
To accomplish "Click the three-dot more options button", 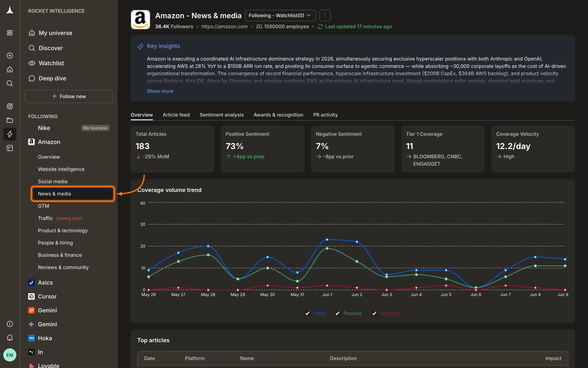I will pyautogui.click(x=325, y=16).
